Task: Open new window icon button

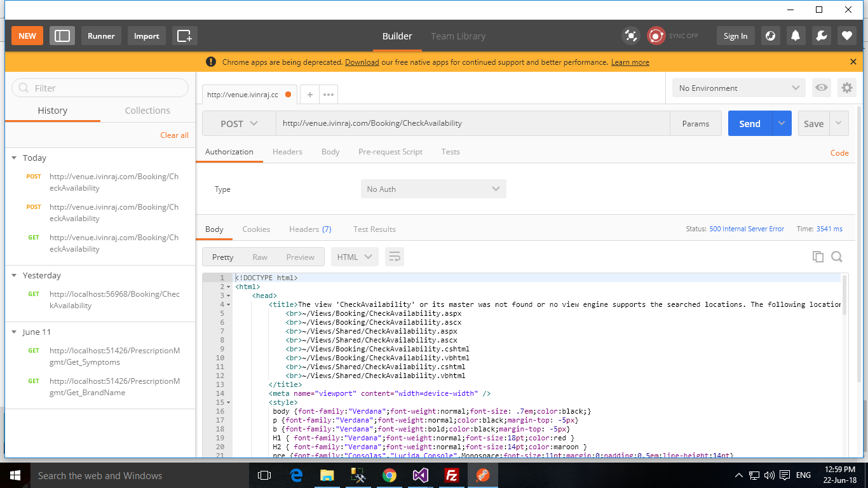Action: 185,36
